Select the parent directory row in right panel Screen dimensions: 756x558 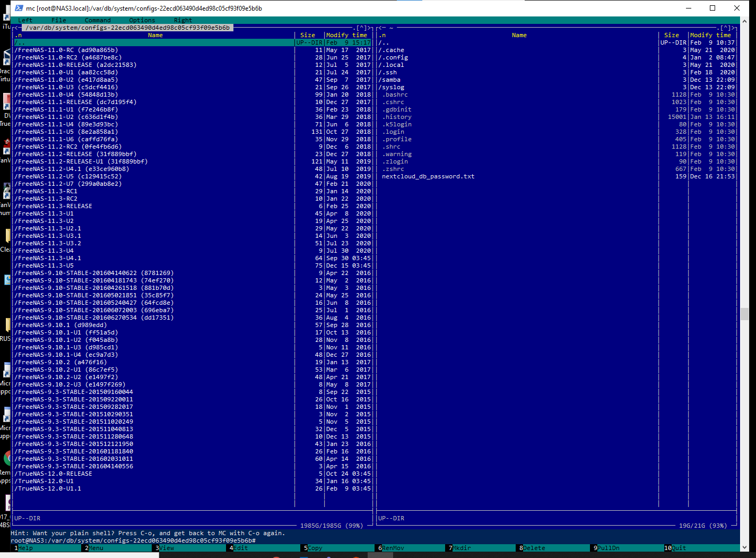pos(557,42)
